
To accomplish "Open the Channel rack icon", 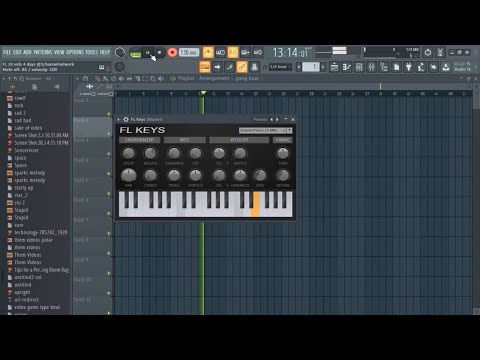I will pos(359,67).
